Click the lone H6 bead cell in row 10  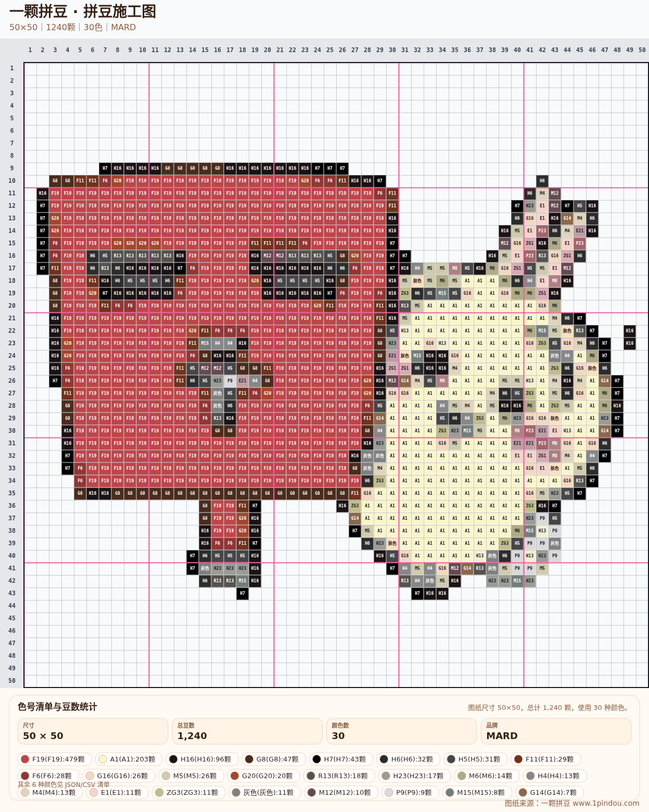[542, 181]
